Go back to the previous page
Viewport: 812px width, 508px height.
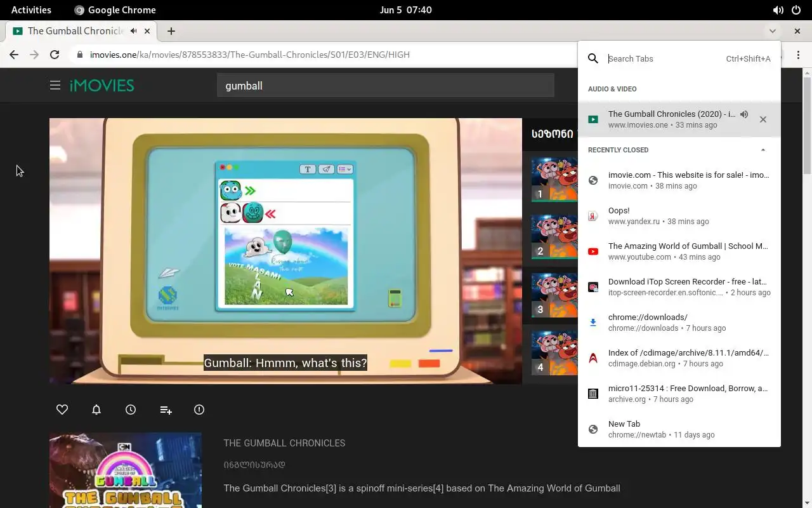tap(14, 55)
